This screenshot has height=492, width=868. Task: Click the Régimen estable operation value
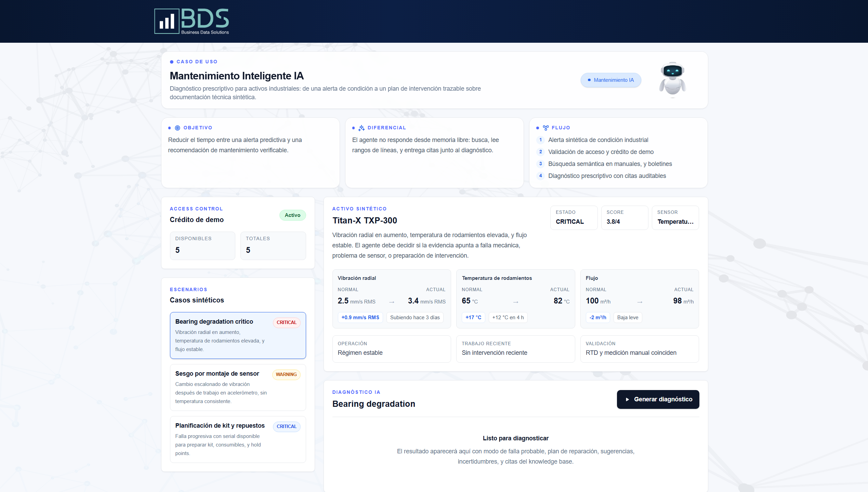(360, 353)
